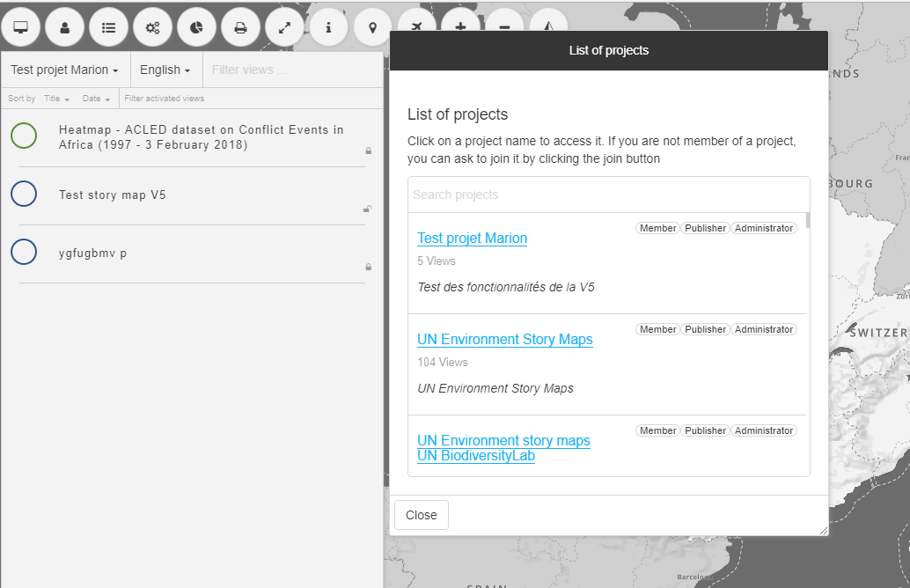Open the info icon
The width and height of the screenshot is (910, 588).
(328, 27)
